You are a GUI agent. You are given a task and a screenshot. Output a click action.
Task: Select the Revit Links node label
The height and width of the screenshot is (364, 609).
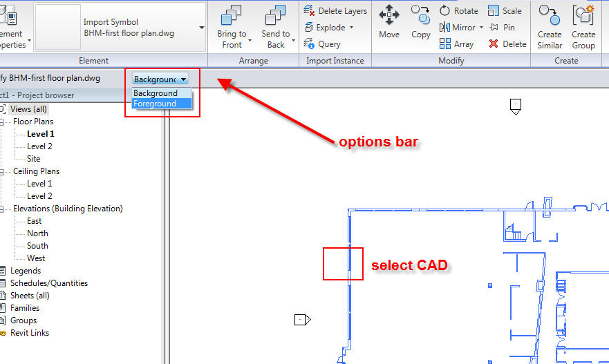coord(30,333)
